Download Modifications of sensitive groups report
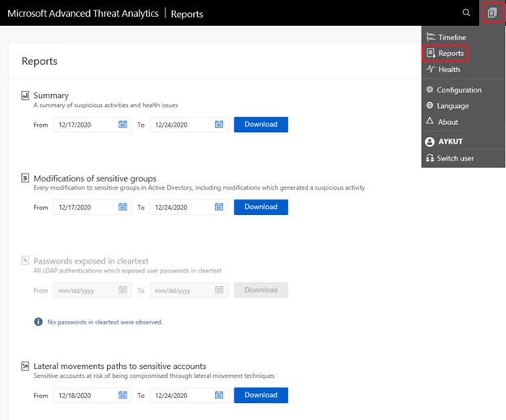 [260, 207]
